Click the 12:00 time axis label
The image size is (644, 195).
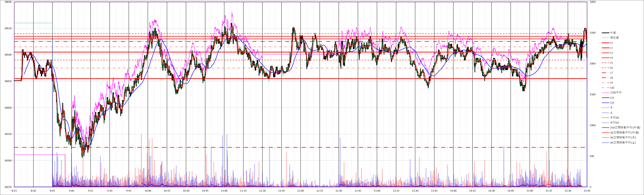[301, 191]
